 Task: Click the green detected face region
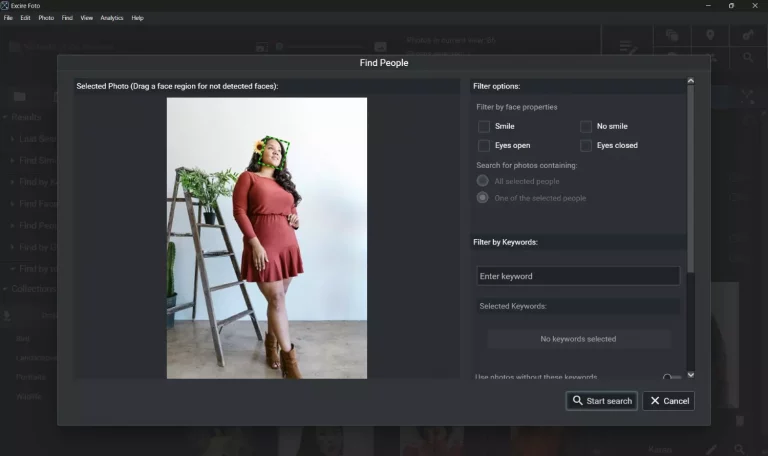point(272,153)
